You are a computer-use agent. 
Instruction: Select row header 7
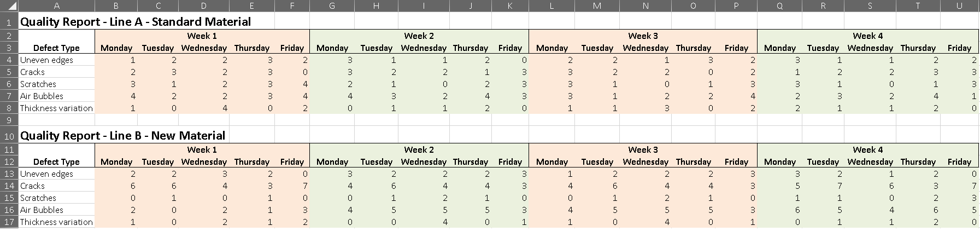pyautogui.click(x=9, y=96)
